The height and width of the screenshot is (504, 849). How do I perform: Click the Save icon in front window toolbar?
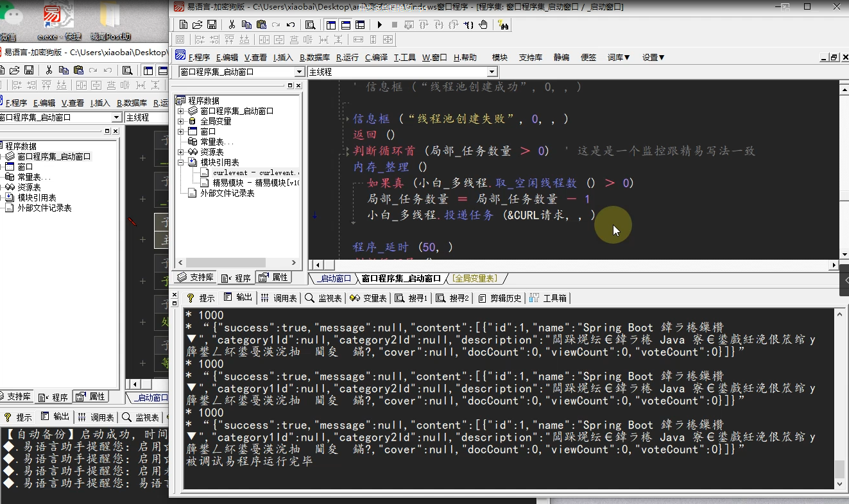[x=211, y=25]
